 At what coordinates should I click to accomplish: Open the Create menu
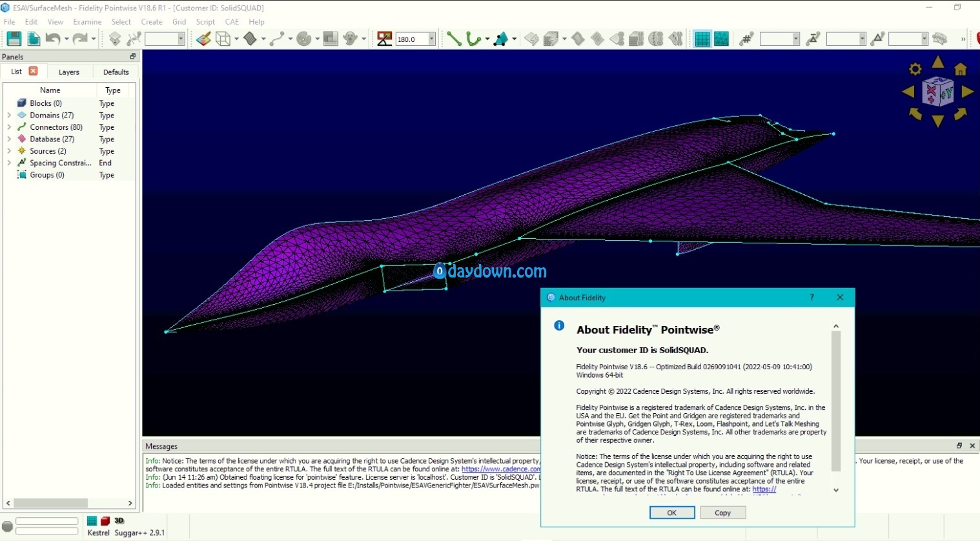tap(152, 22)
